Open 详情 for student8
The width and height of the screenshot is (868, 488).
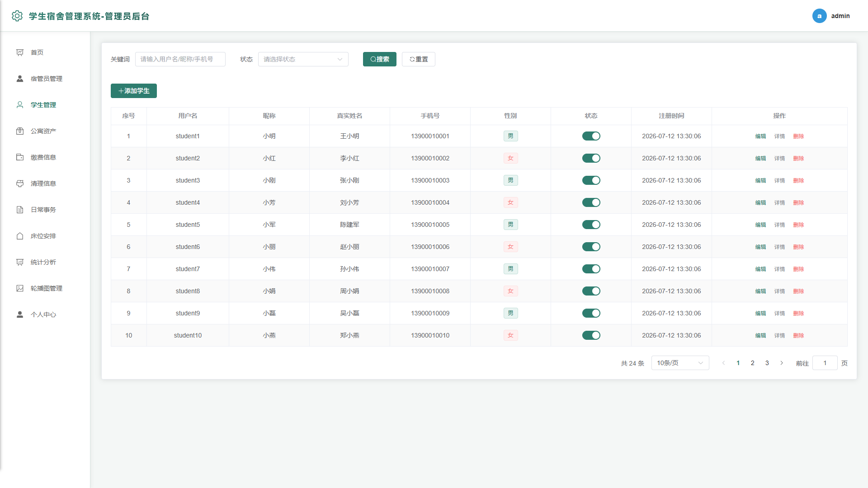pyautogui.click(x=779, y=291)
